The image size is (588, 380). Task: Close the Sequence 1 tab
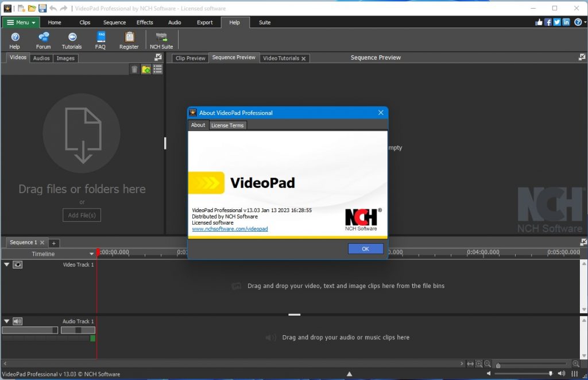pyautogui.click(x=42, y=243)
